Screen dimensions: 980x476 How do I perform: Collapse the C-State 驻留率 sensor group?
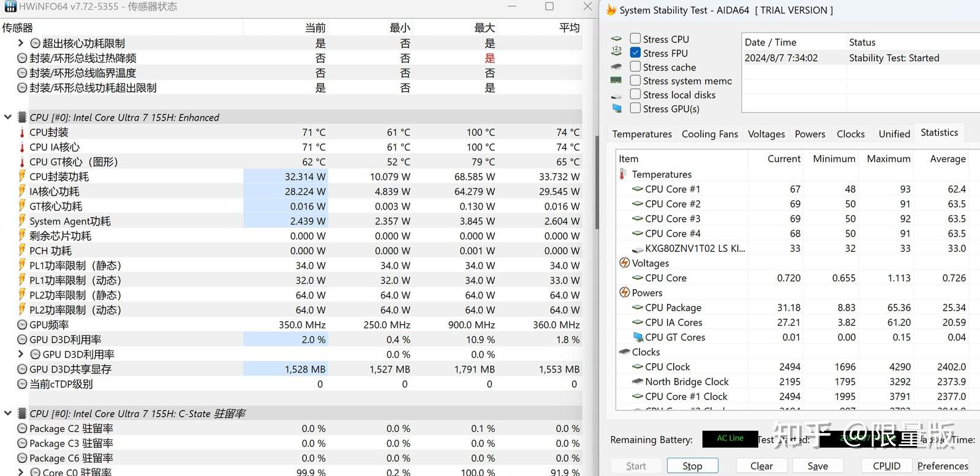7,414
